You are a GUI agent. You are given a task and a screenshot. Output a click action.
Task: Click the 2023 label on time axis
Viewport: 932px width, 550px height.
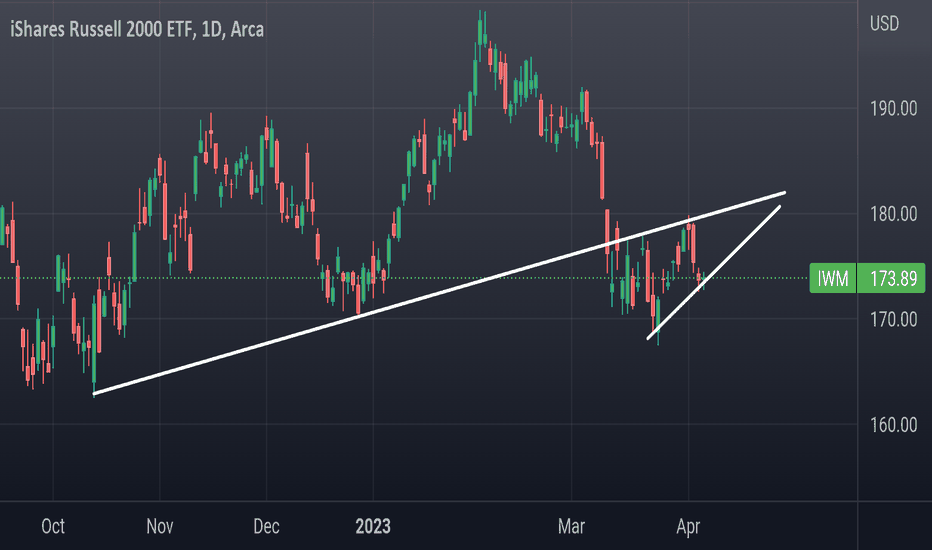[x=373, y=526]
